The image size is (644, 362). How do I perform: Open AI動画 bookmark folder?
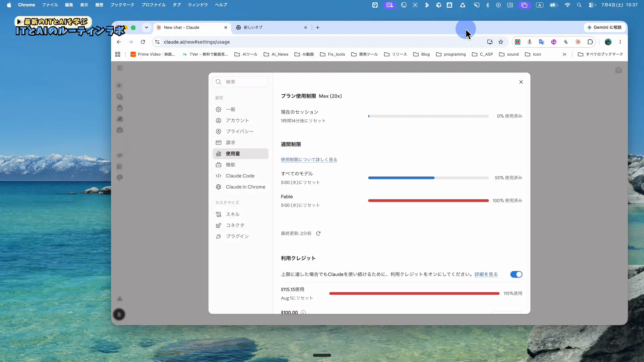coord(304,54)
